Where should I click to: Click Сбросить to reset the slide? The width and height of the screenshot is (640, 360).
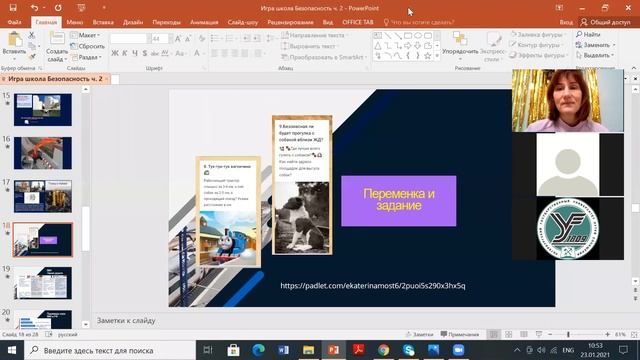pyautogui.click(x=87, y=47)
